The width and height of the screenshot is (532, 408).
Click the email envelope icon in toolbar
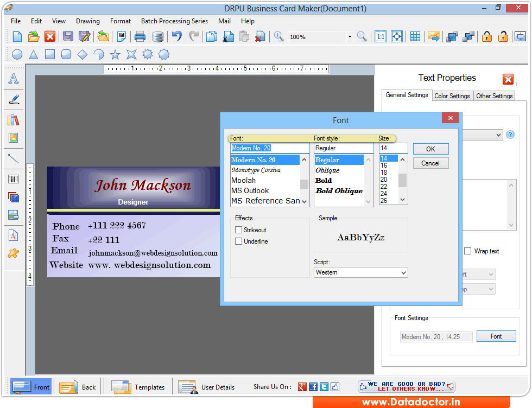(433, 36)
